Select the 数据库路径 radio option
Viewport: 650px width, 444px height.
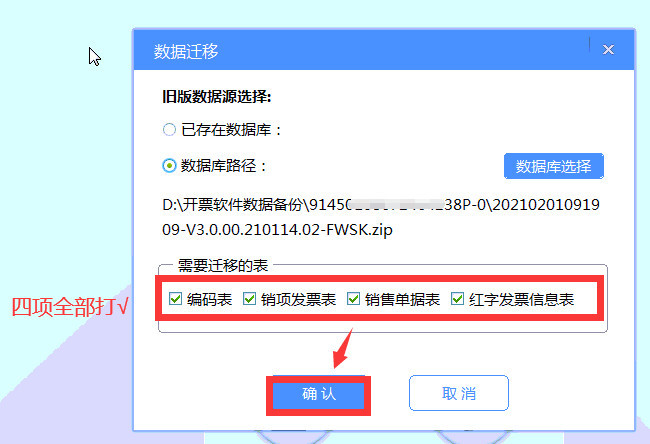click(169, 166)
